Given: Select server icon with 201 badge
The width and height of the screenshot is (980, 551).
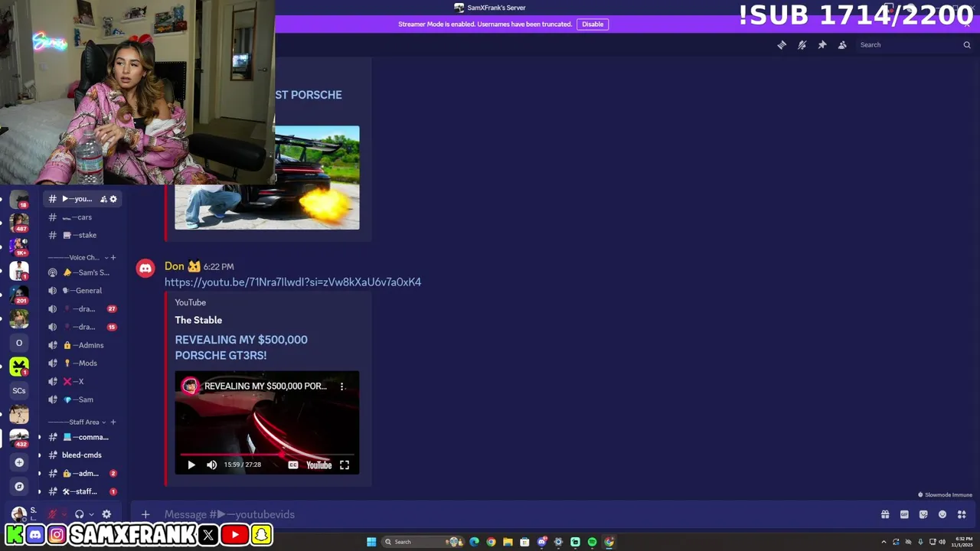Looking at the screenshot, I should tap(19, 295).
